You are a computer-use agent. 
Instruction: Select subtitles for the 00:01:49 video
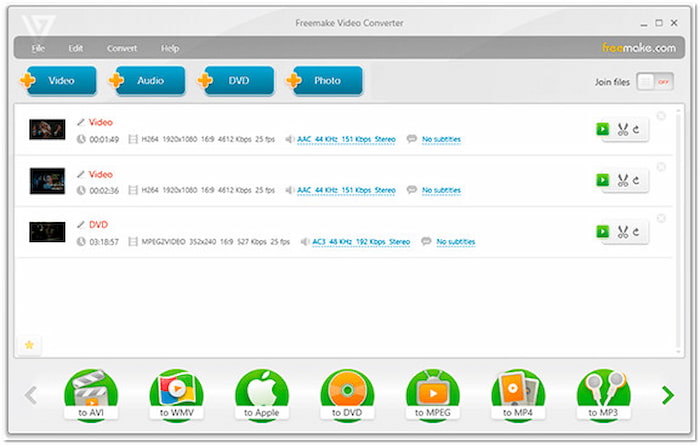(441, 139)
